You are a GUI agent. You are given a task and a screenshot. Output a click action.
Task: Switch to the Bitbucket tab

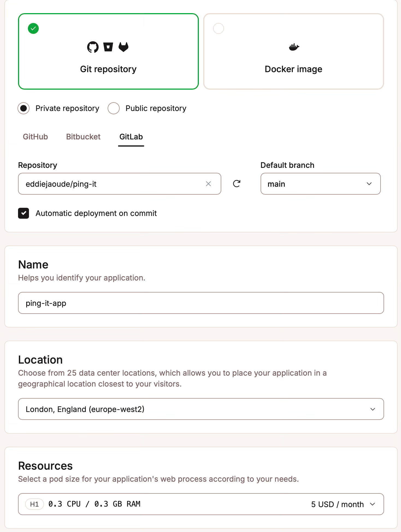point(83,137)
